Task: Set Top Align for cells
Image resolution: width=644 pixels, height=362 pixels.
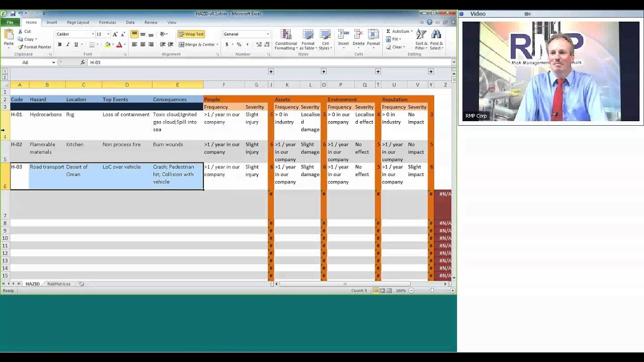Action: 134,34
